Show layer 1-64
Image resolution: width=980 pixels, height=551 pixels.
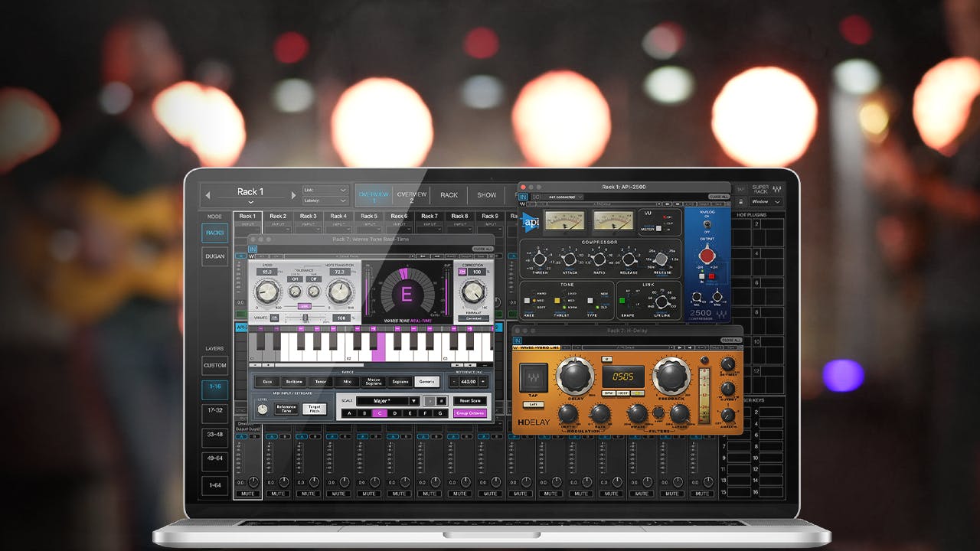click(214, 485)
